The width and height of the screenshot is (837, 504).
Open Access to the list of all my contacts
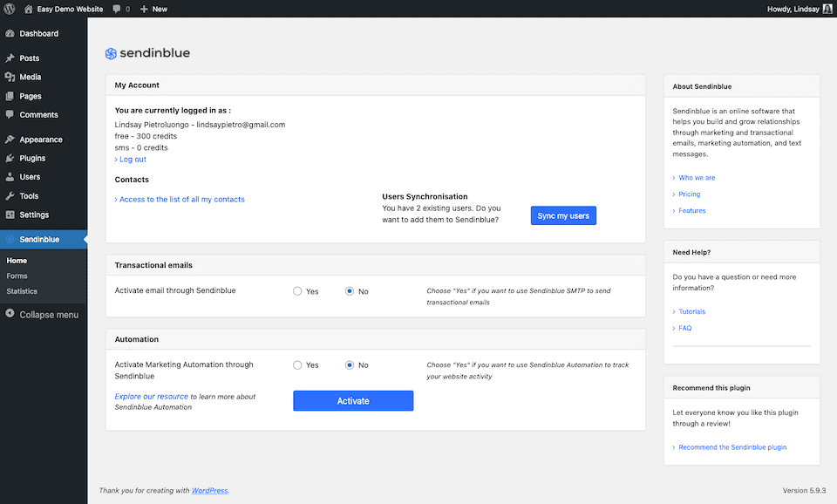pos(182,199)
